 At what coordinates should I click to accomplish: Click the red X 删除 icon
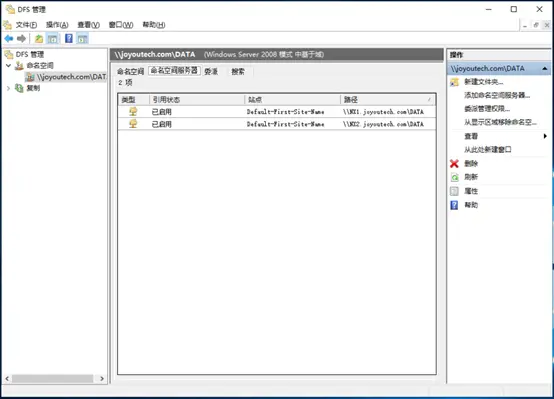(454, 164)
